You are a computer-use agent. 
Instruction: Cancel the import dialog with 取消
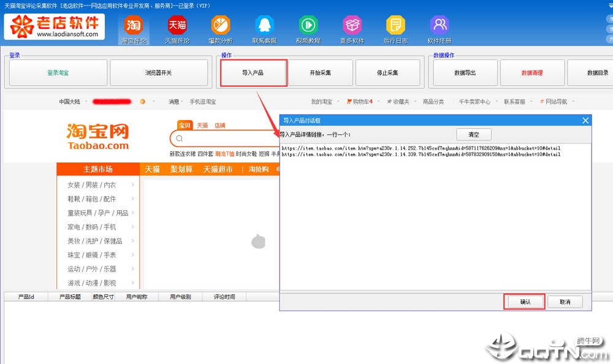pos(565,302)
